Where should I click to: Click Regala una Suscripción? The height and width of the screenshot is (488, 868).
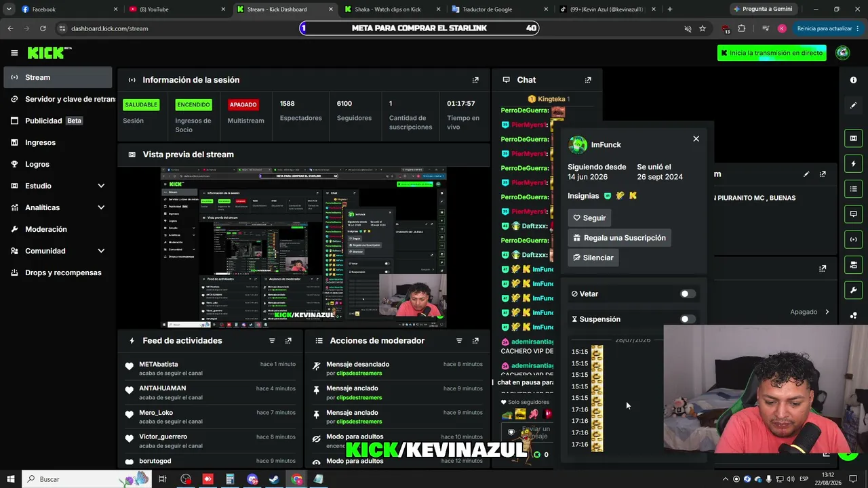coord(619,238)
